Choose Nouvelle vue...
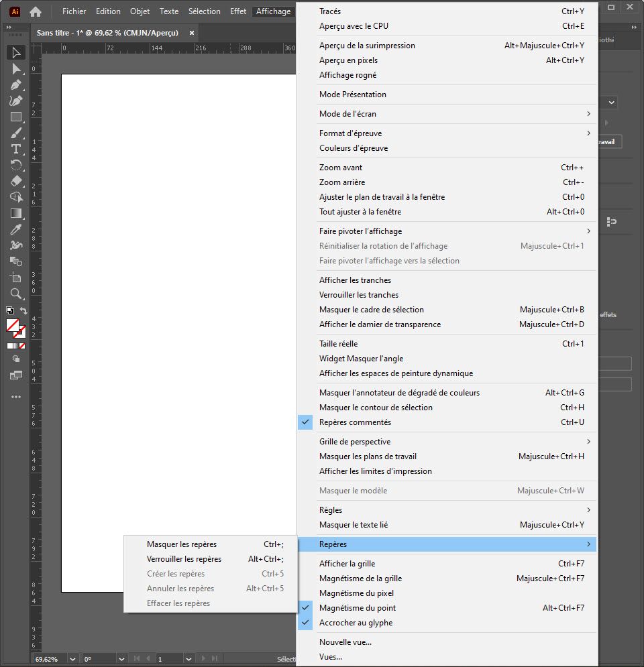Image resolution: width=644 pixels, height=667 pixels. [x=447, y=642]
